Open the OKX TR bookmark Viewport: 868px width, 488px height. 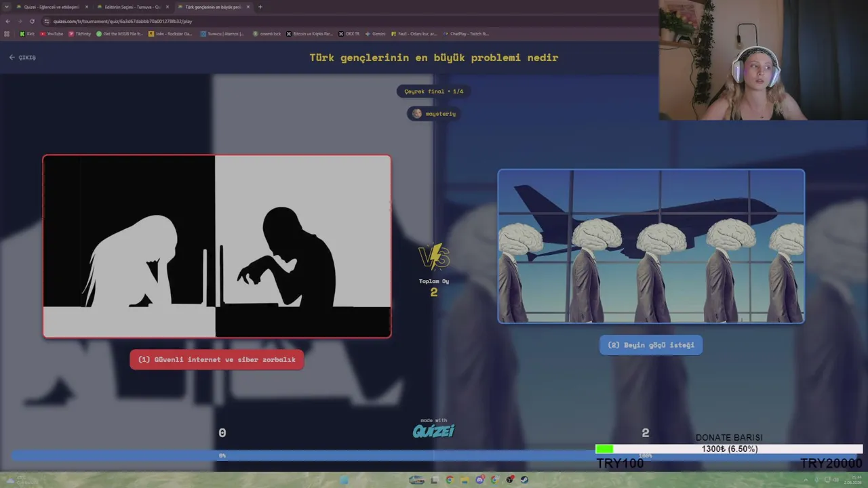pos(349,33)
